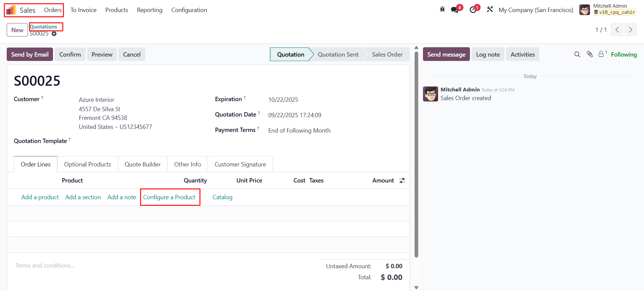Click the Configure a Product link

pos(169,197)
